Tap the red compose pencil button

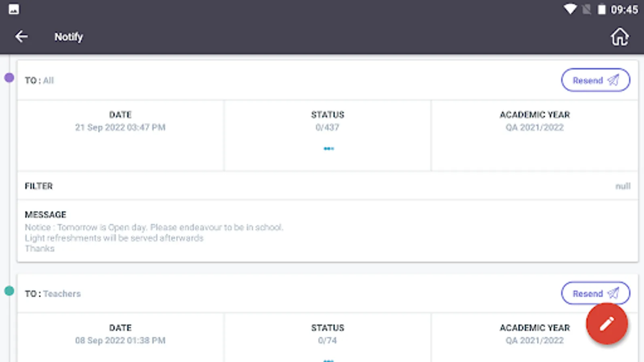click(607, 324)
